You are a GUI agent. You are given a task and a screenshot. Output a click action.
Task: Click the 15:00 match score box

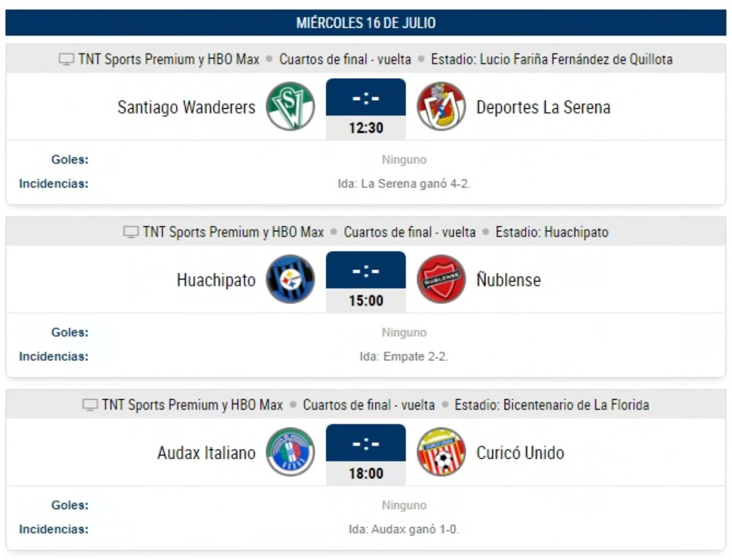pos(366,282)
